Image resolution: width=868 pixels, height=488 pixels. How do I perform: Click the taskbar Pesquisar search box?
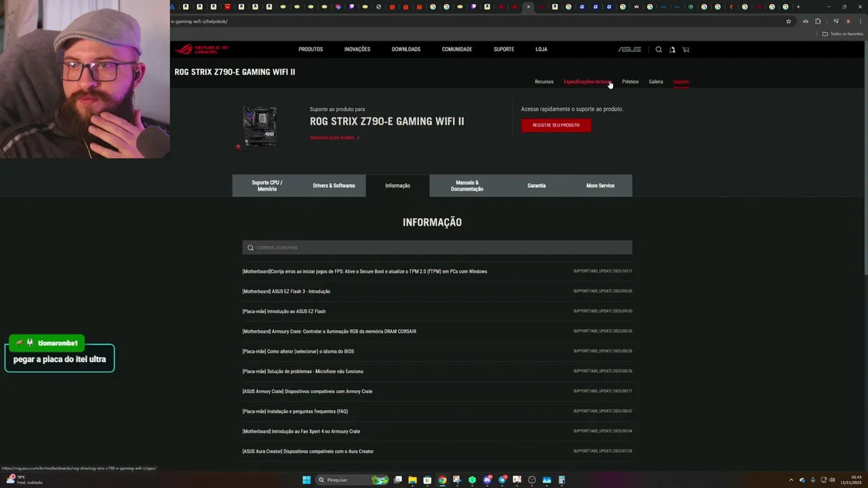pyautogui.click(x=352, y=480)
